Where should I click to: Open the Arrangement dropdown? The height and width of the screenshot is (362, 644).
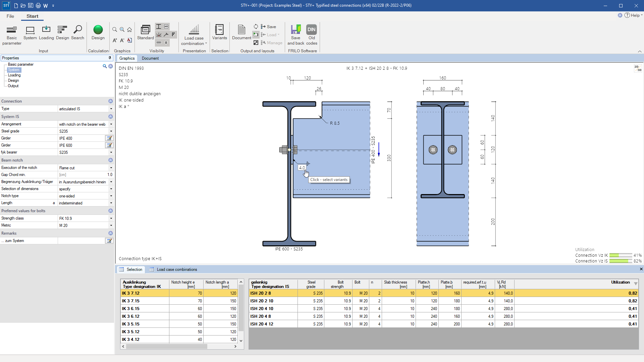click(x=111, y=124)
